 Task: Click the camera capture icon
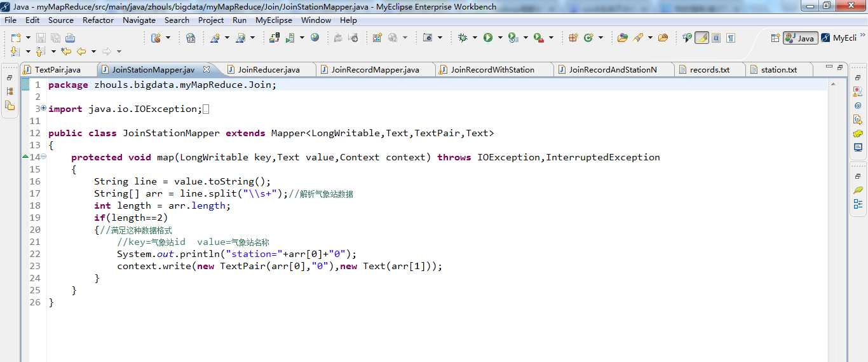coord(428,38)
